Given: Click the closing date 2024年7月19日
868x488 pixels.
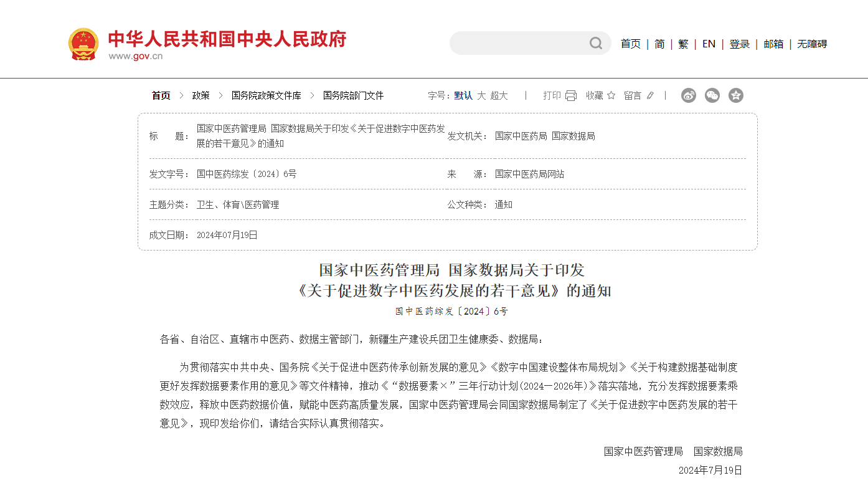Looking at the screenshot, I should (x=710, y=470).
